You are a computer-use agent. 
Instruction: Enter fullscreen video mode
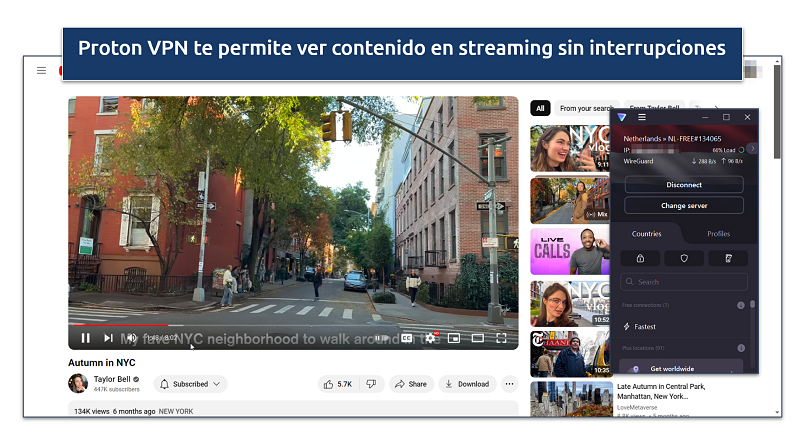501,338
